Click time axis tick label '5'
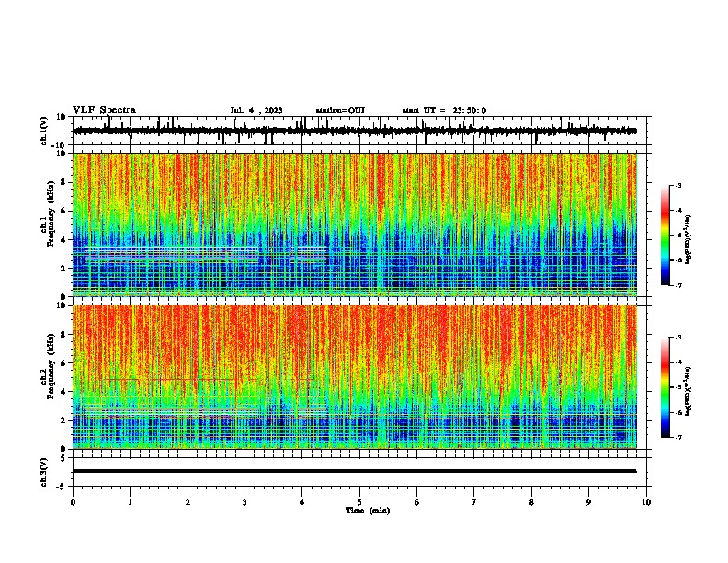The image size is (728, 563). [x=359, y=502]
